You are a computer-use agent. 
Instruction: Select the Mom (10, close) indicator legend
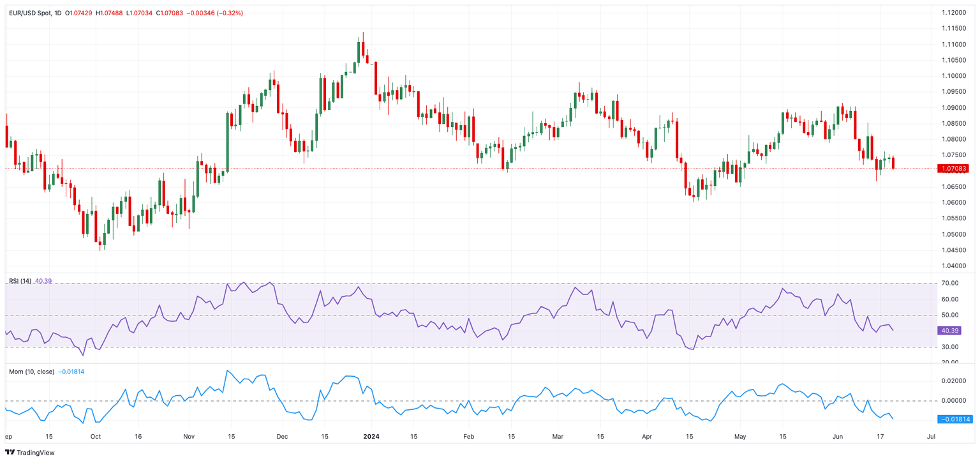pyautogui.click(x=31, y=371)
